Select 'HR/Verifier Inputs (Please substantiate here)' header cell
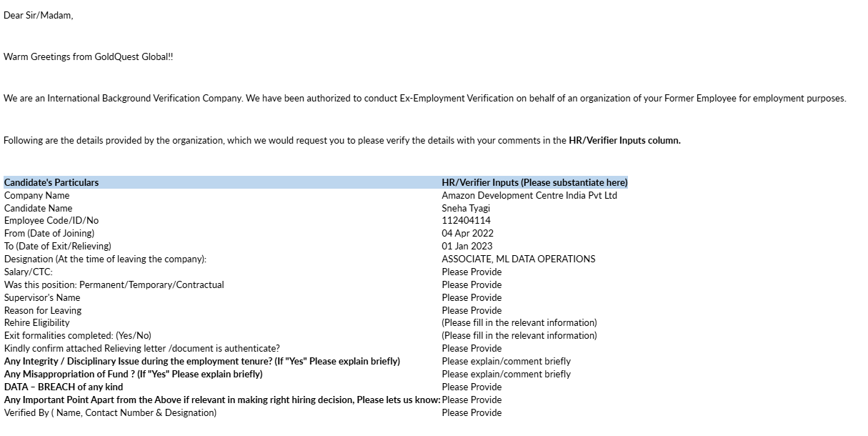This screenshot has height=436, width=868. (x=534, y=182)
